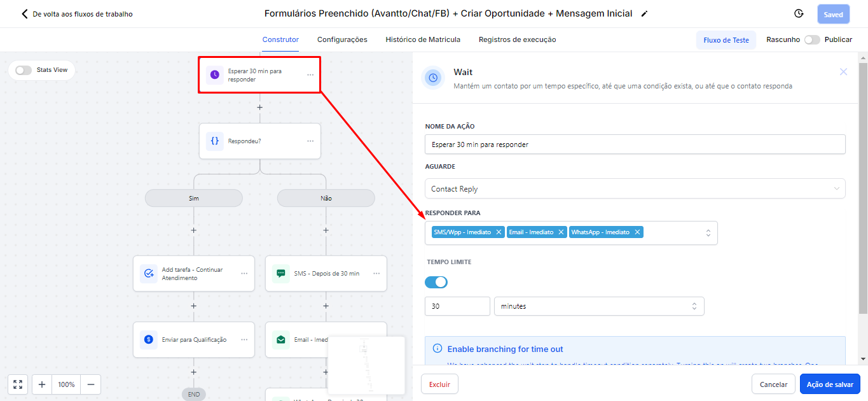Open the three-dot menu on Respondeu? node
This screenshot has width=868, height=401.
click(x=310, y=141)
